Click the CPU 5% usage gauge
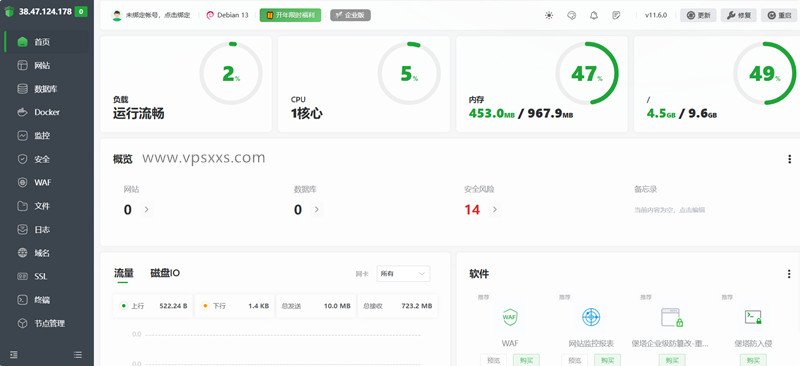 [x=409, y=74]
